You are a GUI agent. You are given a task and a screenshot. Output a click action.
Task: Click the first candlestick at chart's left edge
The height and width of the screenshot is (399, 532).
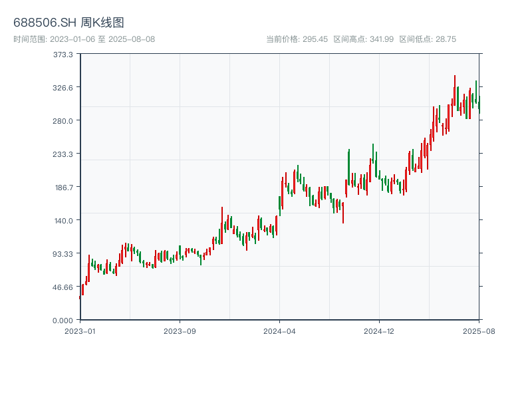80,297
